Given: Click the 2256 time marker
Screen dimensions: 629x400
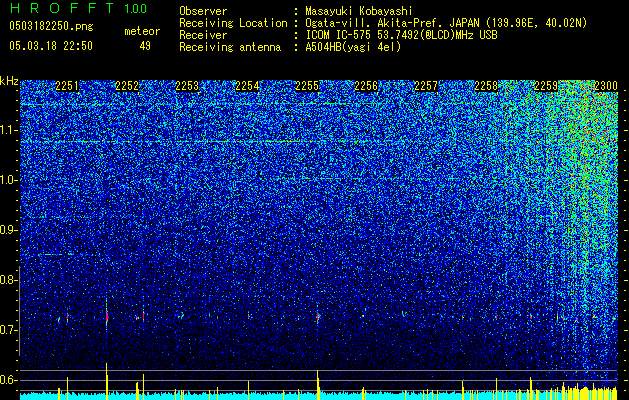Looking at the screenshot, I should pos(366,86).
